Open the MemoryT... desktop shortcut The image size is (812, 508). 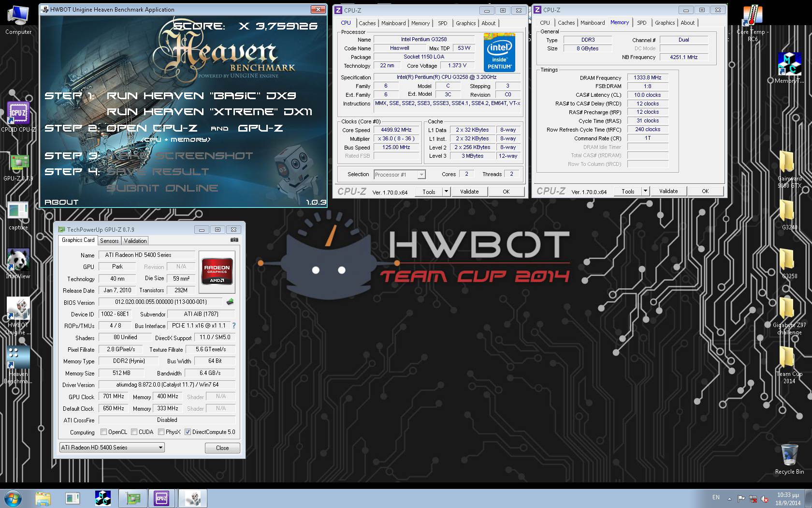tap(789, 68)
